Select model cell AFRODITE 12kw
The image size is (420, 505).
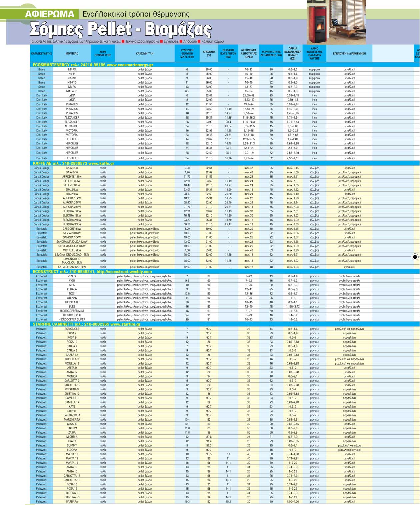click(x=72, y=177)
